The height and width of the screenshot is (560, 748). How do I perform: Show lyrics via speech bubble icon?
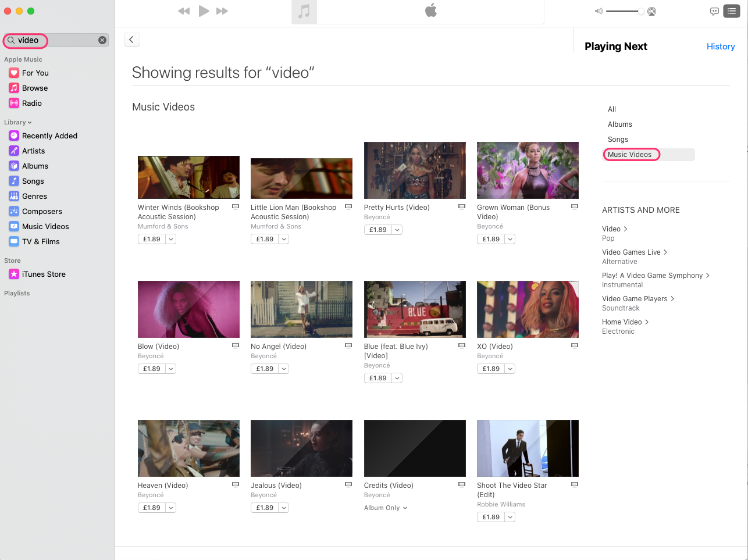(714, 11)
